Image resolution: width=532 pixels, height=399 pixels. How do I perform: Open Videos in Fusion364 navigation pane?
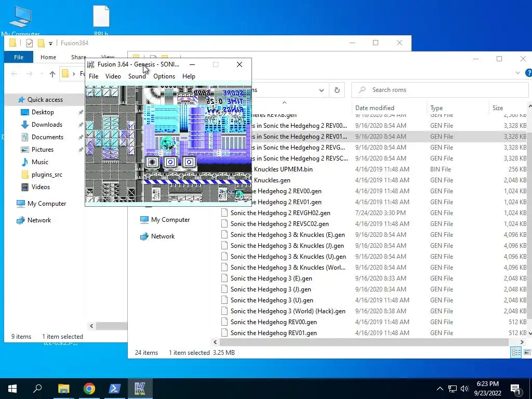pyautogui.click(x=41, y=187)
